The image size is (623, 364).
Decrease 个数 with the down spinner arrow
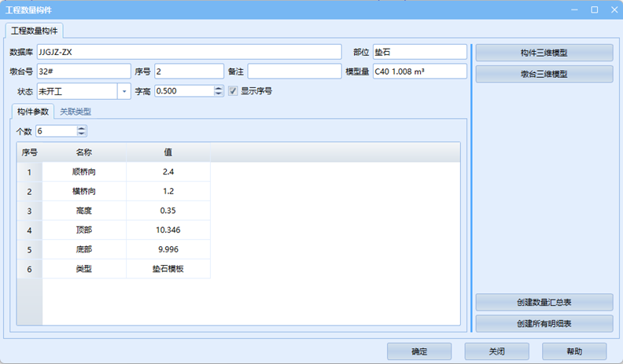tap(81, 134)
